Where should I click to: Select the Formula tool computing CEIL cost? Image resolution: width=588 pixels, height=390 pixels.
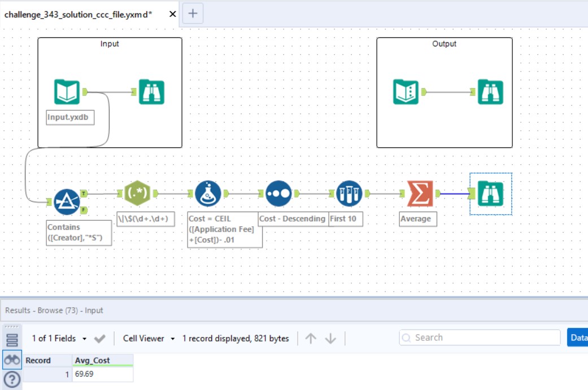(x=208, y=192)
